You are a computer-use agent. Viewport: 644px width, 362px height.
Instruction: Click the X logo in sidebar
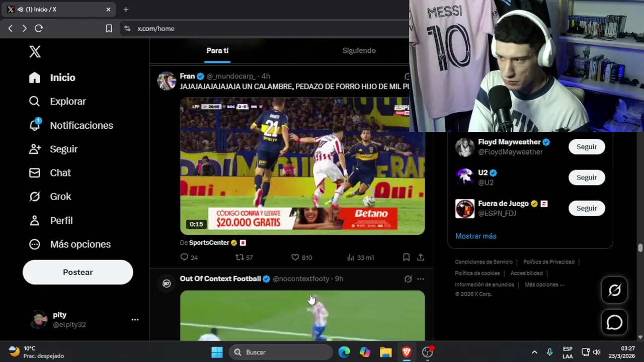click(35, 51)
